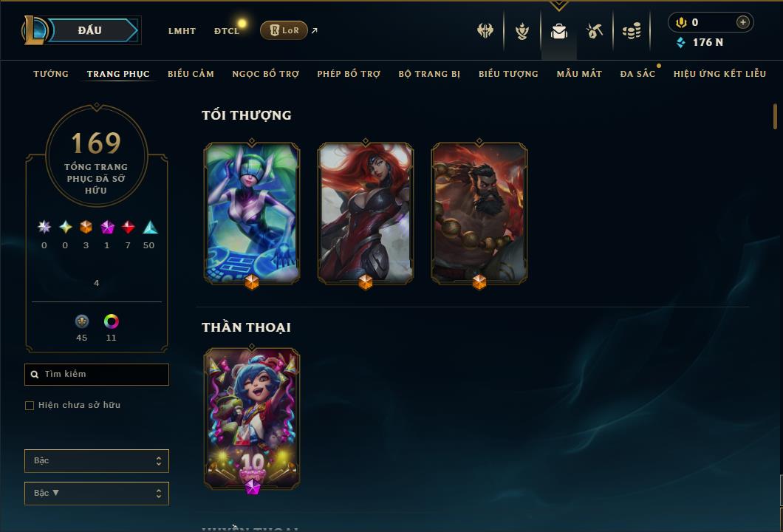Screen dimensions: 783x532
Task: Click the Tìm kiếm search field
Action: coord(97,374)
